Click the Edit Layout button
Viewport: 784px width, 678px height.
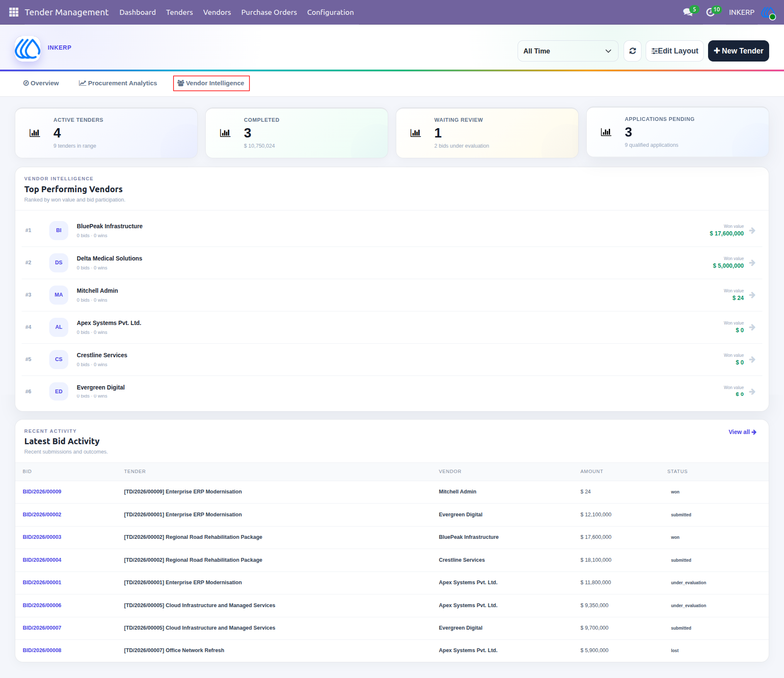pyautogui.click(x=675, y=51)
